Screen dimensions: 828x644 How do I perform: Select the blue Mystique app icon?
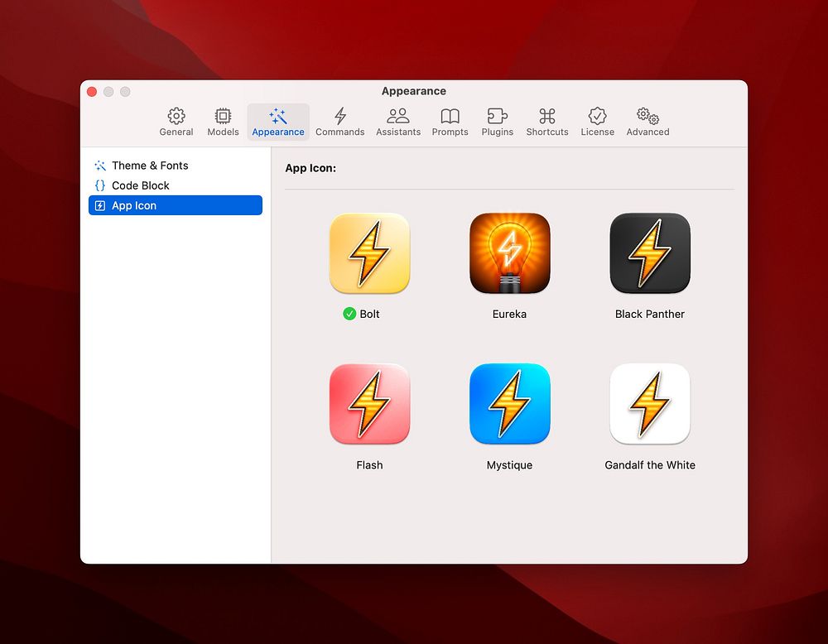(509, 404)
